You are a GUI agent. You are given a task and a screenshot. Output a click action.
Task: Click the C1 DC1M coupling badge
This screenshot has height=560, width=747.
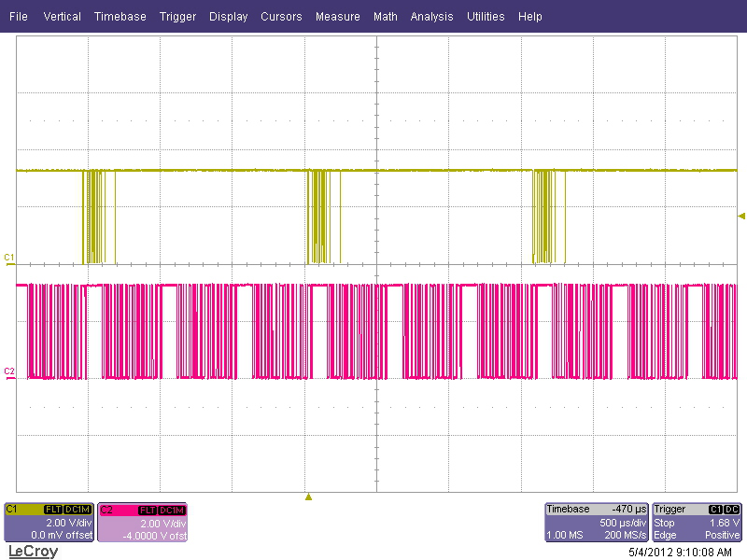(78, 510)
